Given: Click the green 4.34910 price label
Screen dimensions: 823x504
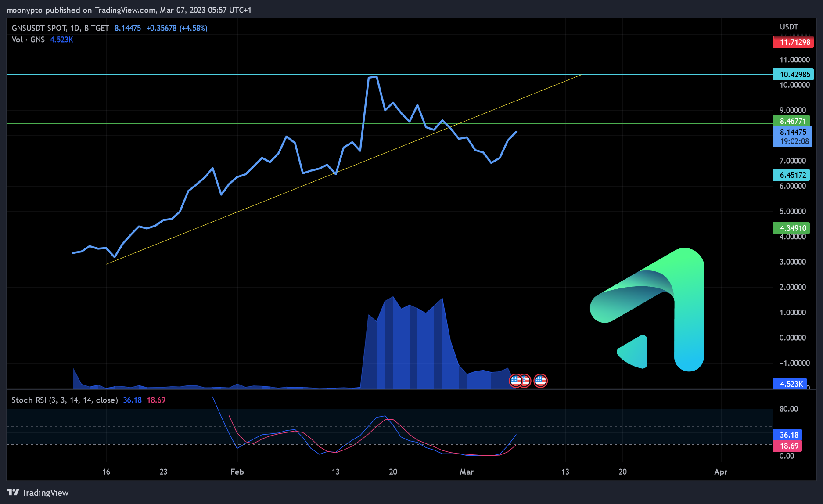Looking at the screenshot, I should tap(791, 228).
